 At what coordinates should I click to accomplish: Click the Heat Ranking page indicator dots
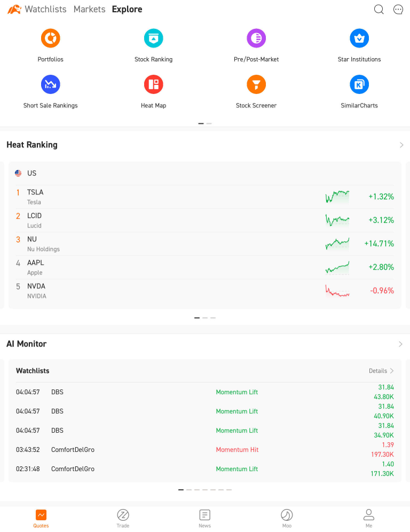tap(205, 318)
